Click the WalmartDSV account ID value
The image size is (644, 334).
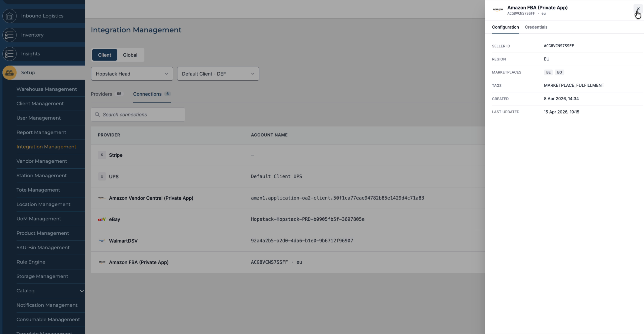302,241
